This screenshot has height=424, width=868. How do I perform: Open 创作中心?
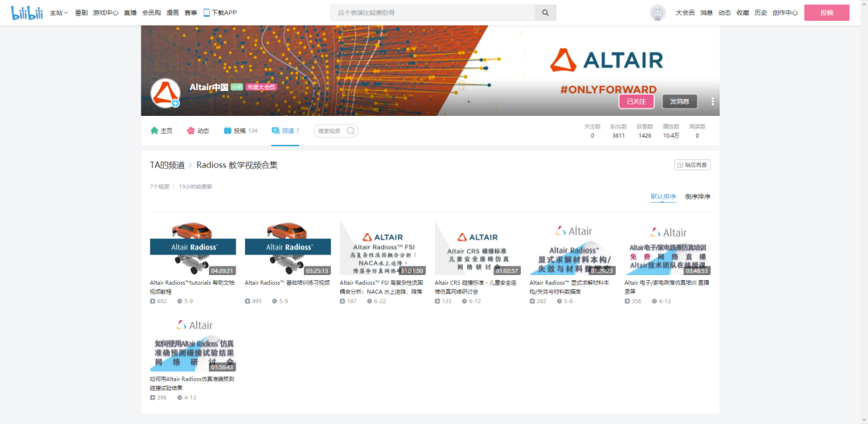click(785, 13)
